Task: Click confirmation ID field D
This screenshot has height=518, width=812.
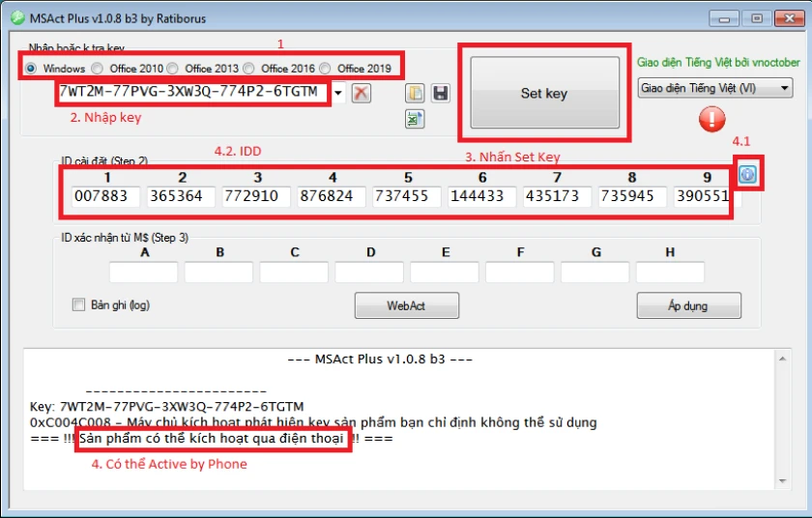Action: coord(369,273)
